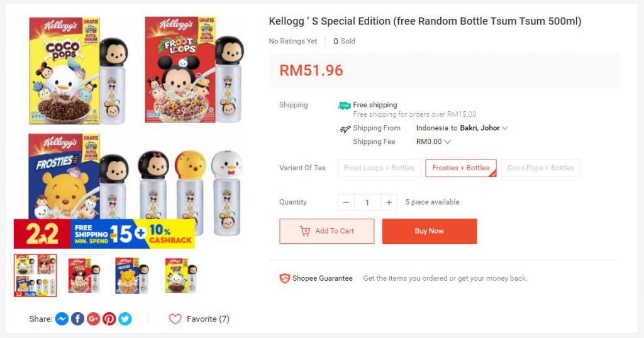The image size is (644, 338).
Task: Share via Facebook Messenger icon
Action: (x=62, y=319)
